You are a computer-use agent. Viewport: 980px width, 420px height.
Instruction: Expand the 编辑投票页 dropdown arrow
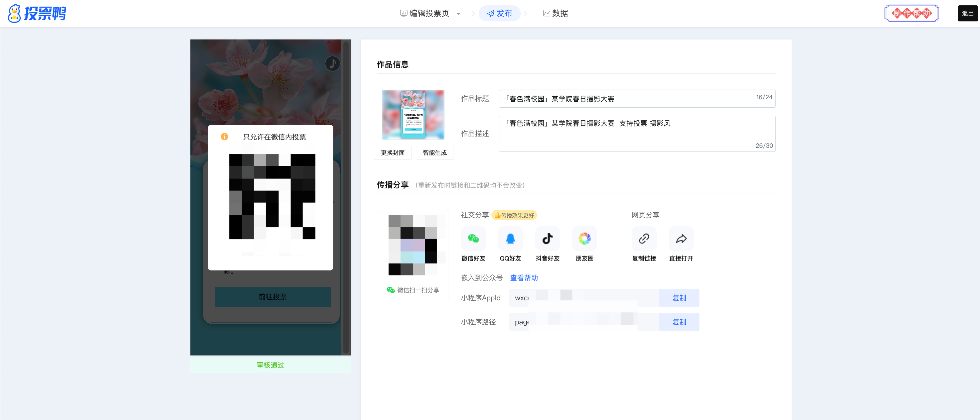[458, 14]
